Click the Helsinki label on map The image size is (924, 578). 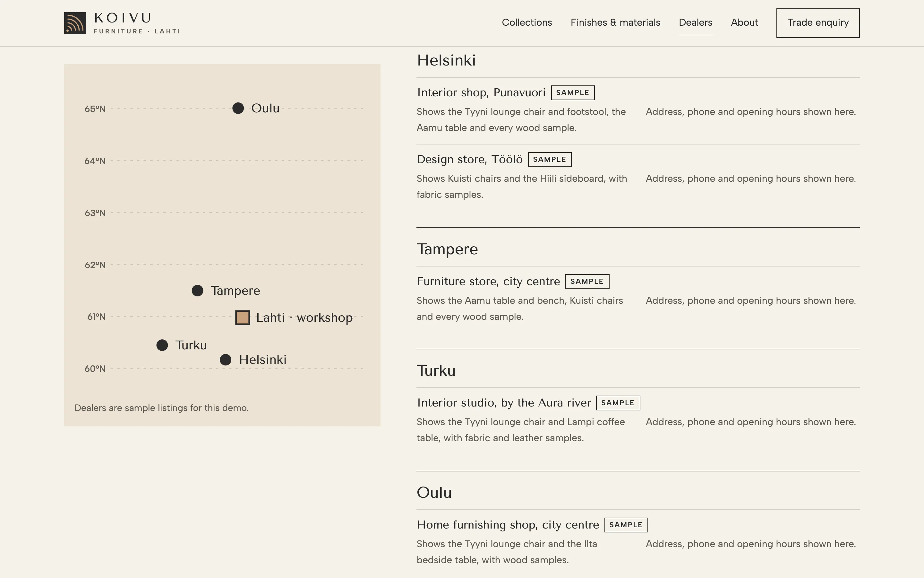[x=263, y=360]
